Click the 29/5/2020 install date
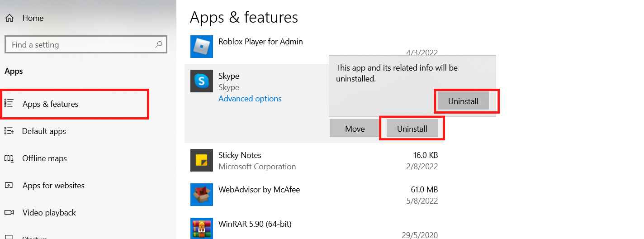The height and width of the screenshot is (239, 644). coord(420,235)
